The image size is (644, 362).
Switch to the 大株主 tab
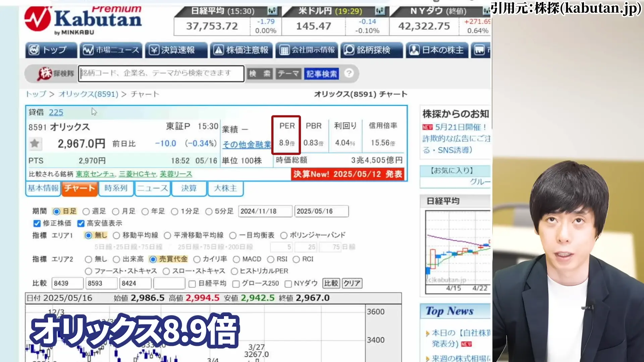tap(225, 188)
